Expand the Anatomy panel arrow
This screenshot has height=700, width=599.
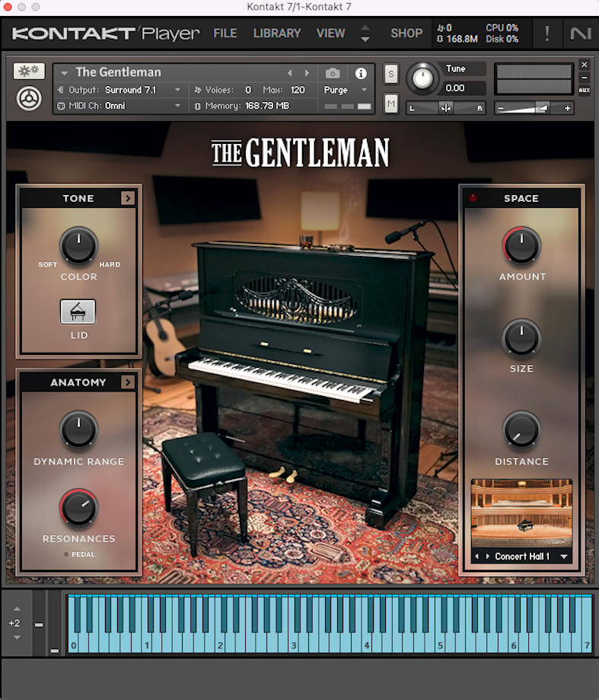coord(128,382)
